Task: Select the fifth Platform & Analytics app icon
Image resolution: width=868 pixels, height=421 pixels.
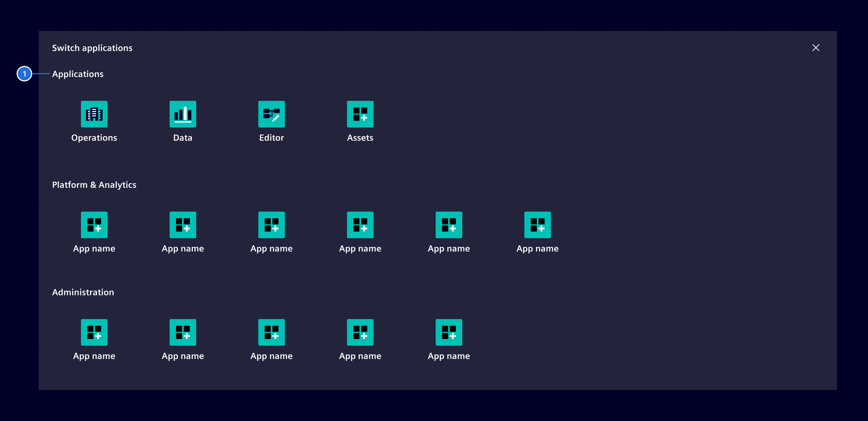Action: [448, 225]
